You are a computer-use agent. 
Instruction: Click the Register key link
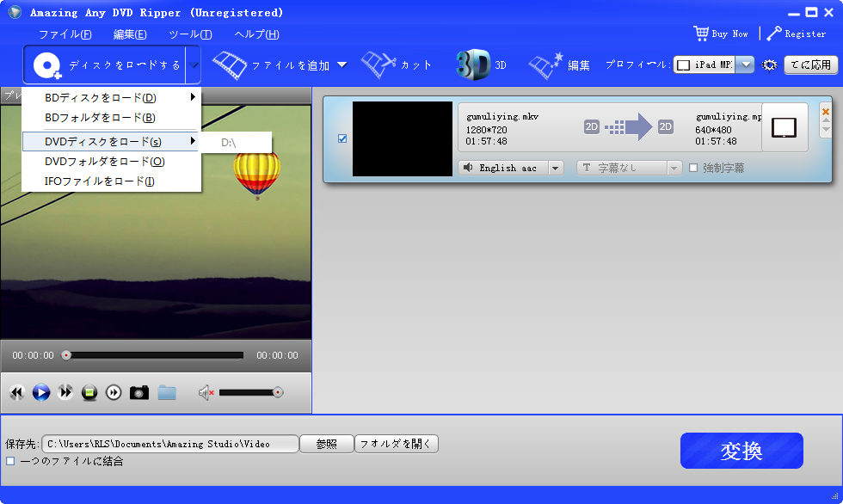797,34
